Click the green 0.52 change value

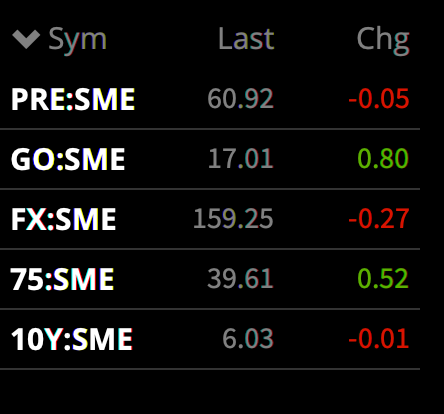(383, 279)
